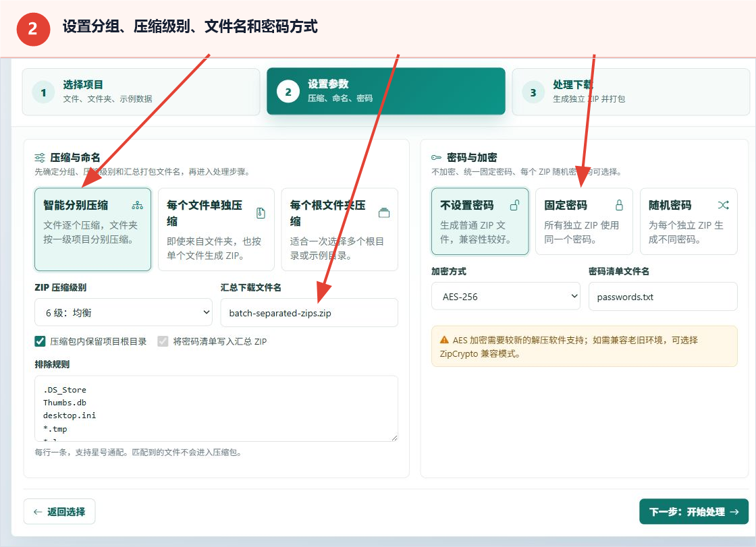
Task: Click the desktop.ini exclusion rule line
Action: pyautogui.click(x=70, y=415)
